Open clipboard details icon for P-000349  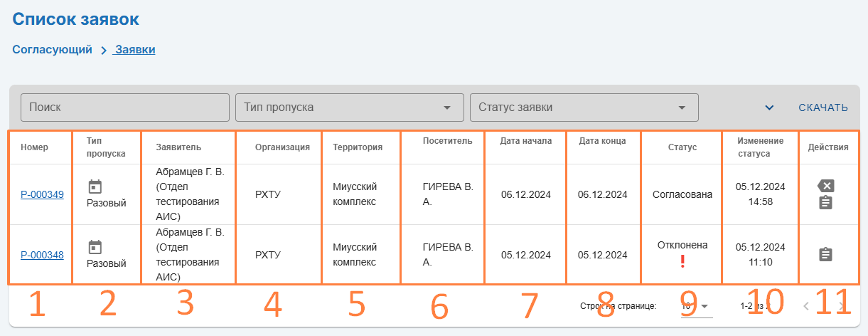[x=825, y=203]
